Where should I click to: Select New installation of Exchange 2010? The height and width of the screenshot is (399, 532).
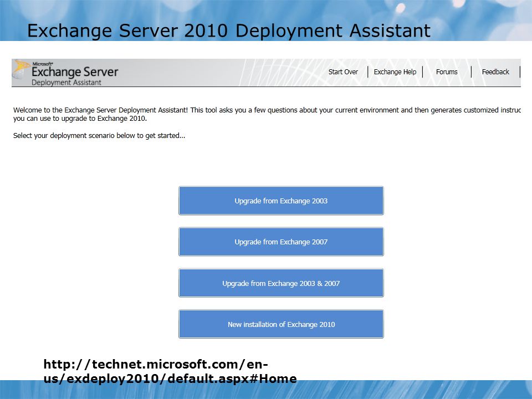[x=281, y=324]
